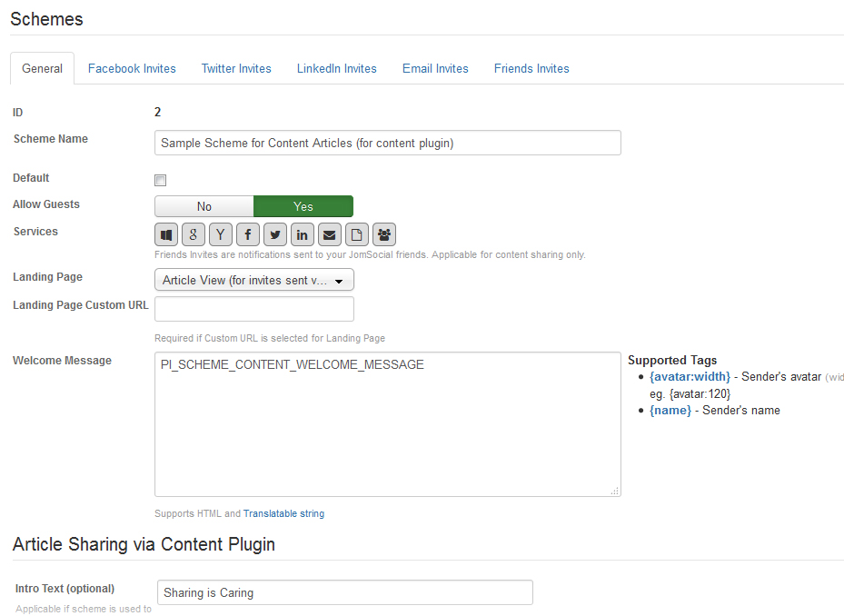The image size is (844, 616).
Task: Click the Scheme Name text field
Action: [x=388, y=143]
